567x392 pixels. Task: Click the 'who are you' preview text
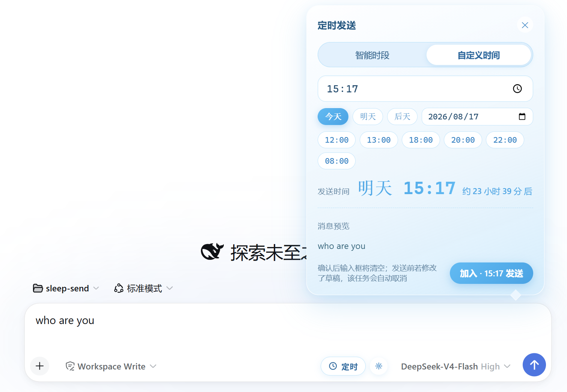[341, 246]
